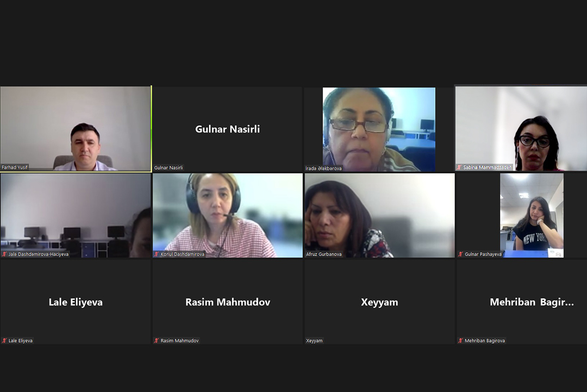Select Gulnar Pashayeva's video tile
Screen dimensions: 587x392
pos(532,215)
